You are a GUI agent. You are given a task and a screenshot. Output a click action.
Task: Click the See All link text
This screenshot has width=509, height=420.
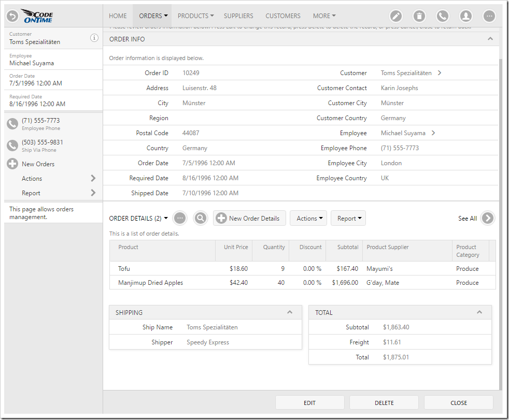pos(468,218)
